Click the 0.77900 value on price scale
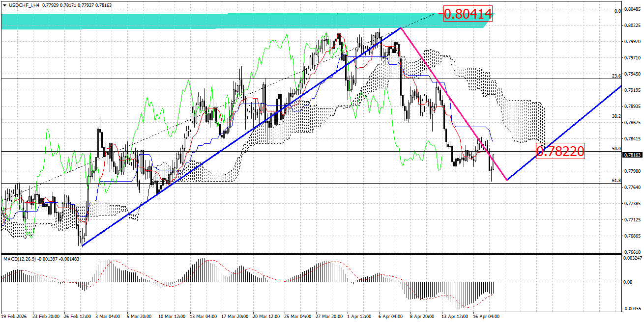The width and height of the screenshot is (644, 322). (631, 171)
